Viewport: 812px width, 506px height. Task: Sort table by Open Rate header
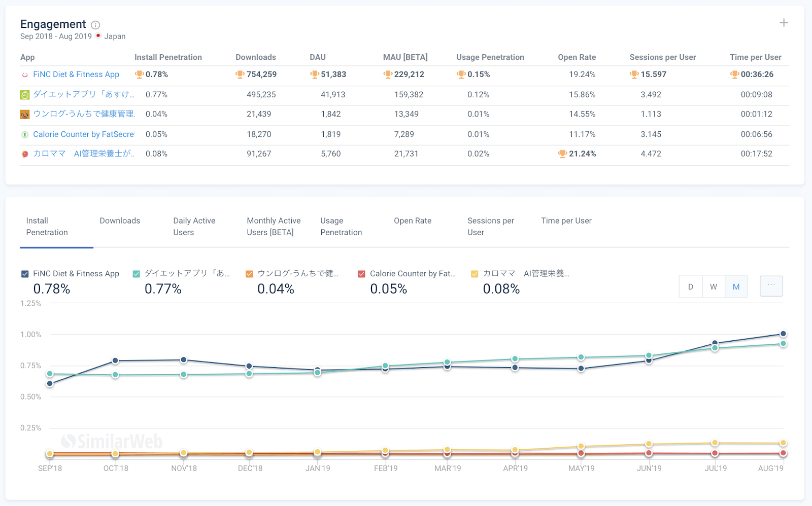(x=577, y=57)
